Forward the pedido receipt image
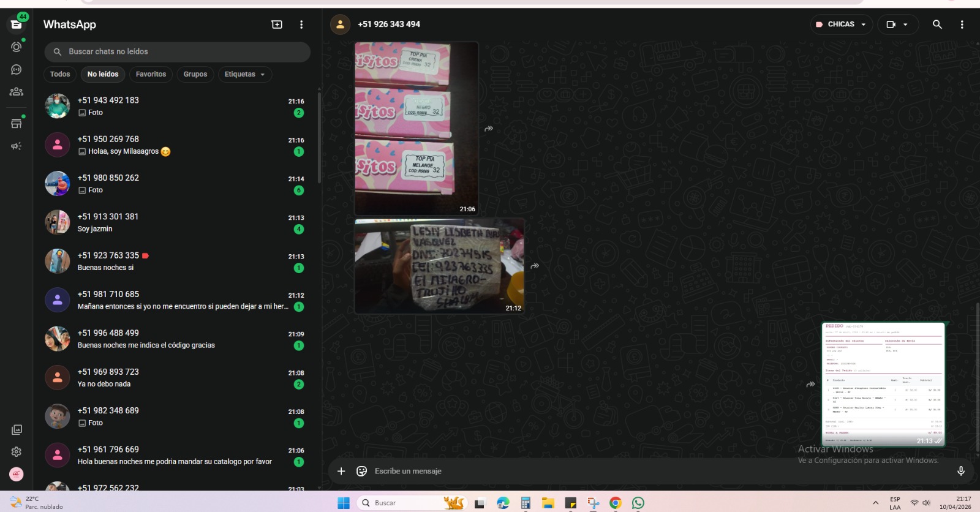 810,385
